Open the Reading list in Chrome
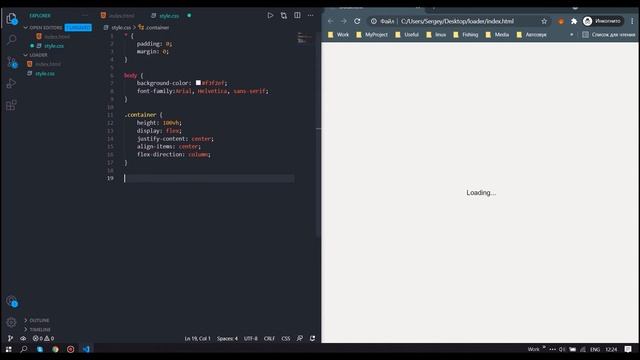This screenshot has height=360, width=640. tap(609, 35)
